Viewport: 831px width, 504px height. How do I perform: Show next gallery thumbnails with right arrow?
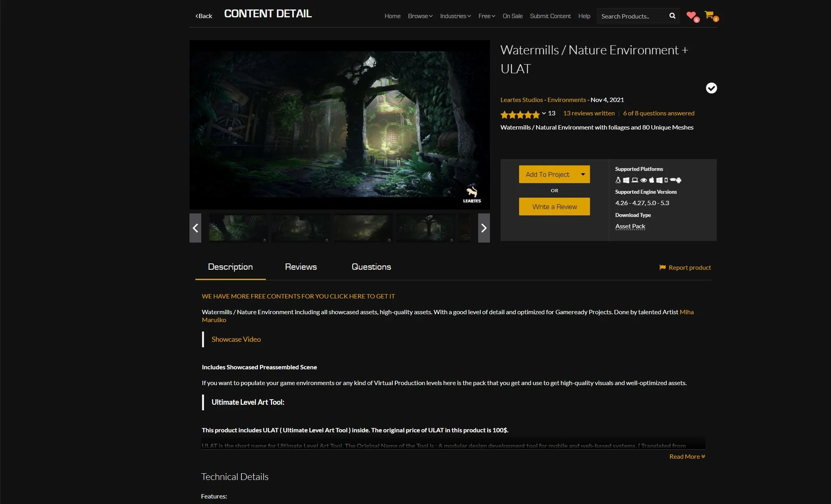[x=484, y=228]
